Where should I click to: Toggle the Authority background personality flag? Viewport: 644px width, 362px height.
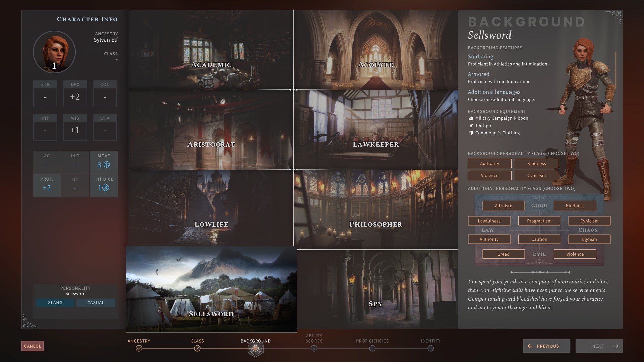(489, 163)
